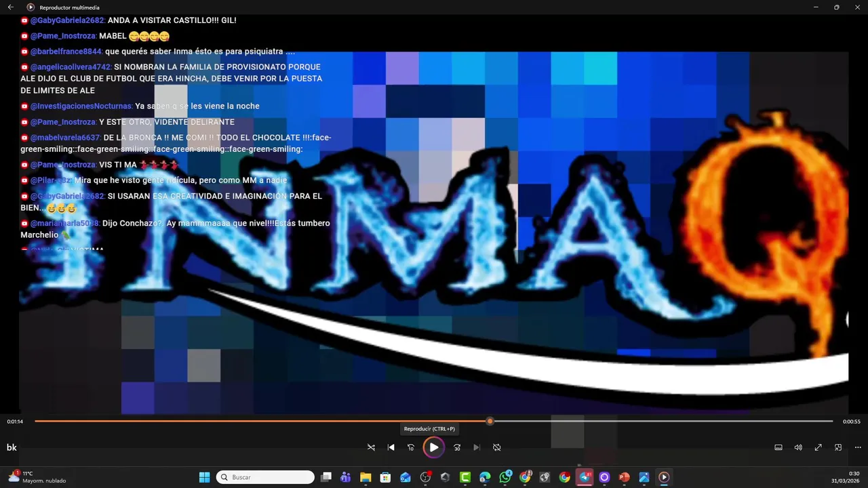Jump to next track
The image size is (868, 488).
click(x=477, y=447)
